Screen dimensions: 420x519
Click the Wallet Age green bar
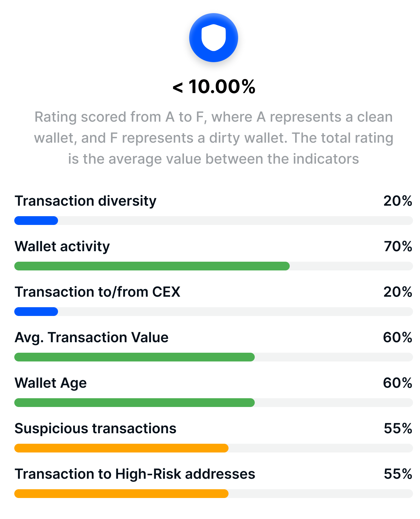[134, 403]
